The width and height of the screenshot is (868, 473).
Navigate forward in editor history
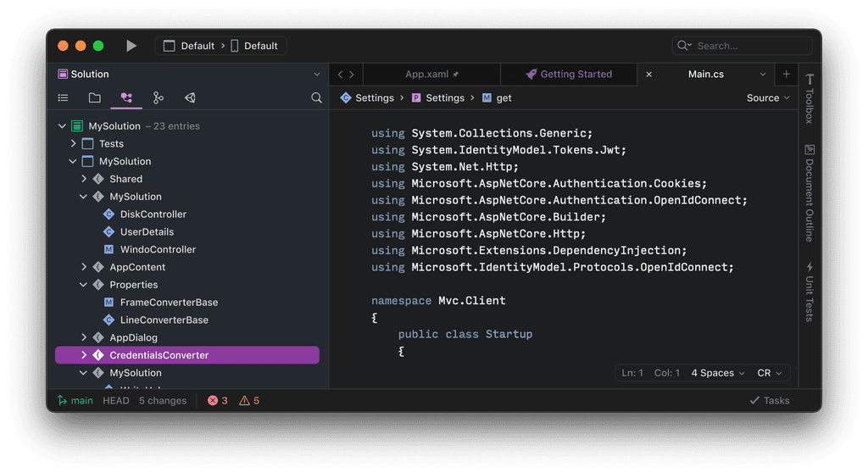pyautogui.click(x=352, y=75)
